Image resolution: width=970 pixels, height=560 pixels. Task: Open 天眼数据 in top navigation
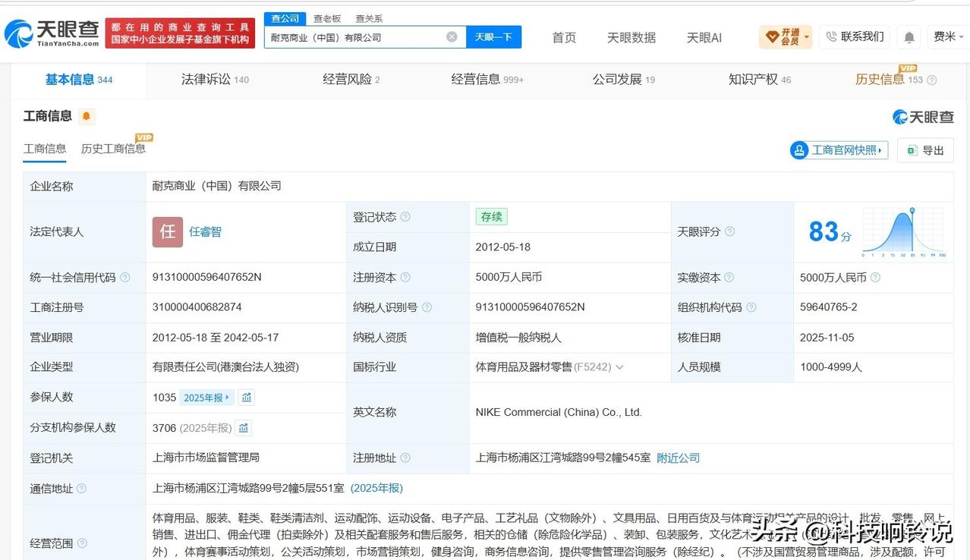coord(631,37)
